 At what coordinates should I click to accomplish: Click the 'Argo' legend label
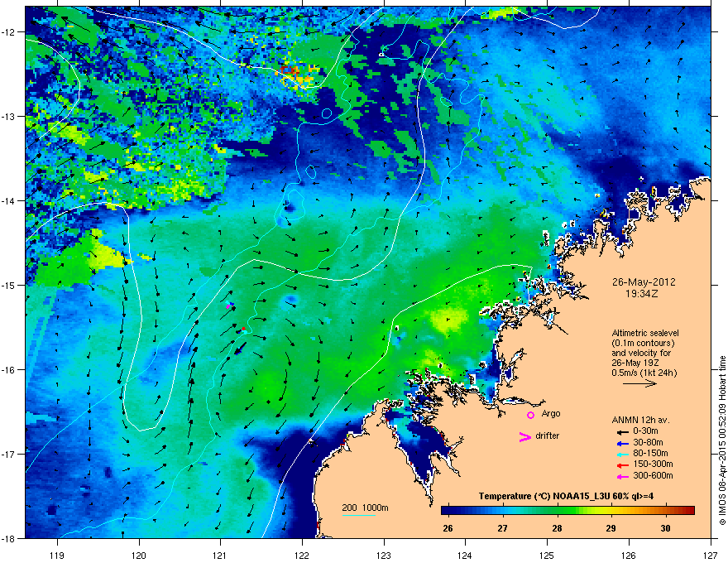[x=551, y=413]
